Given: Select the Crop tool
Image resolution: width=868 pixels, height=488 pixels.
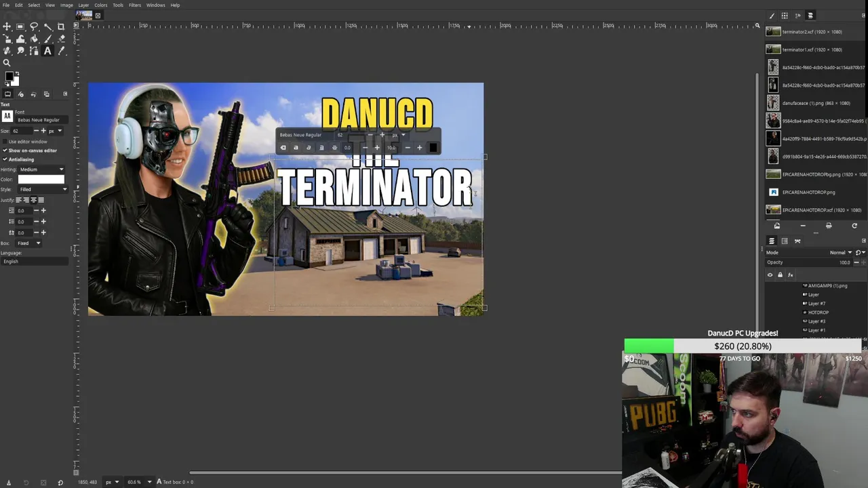Looking at the screenshot, I should (61, 26).
